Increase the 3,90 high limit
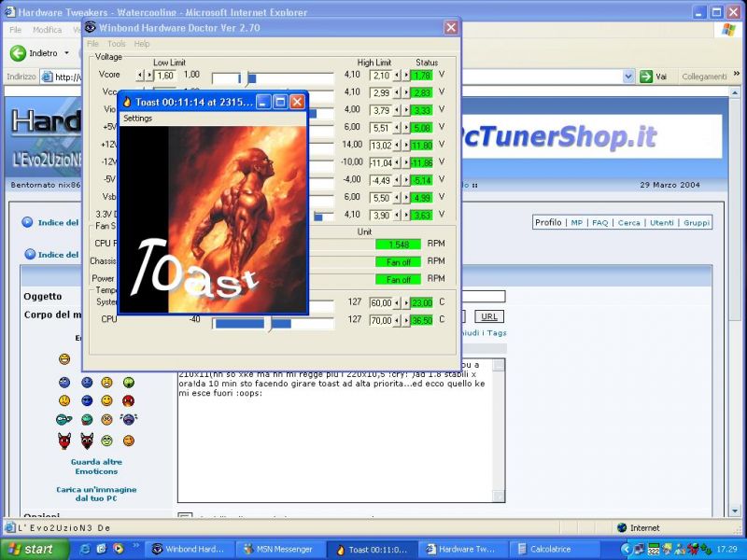The height and width of the screenshot is (560, 747). point(406,216)
